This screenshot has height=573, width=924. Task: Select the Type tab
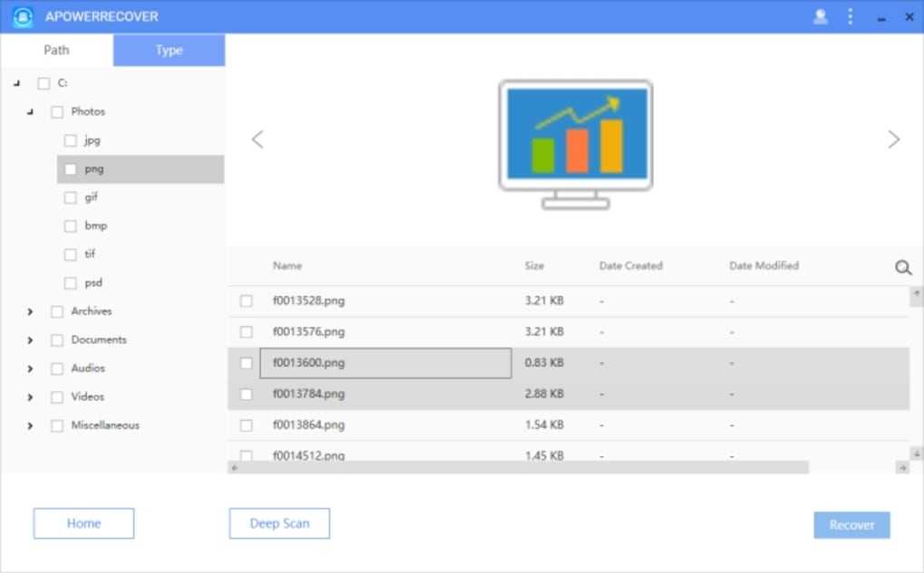[168, 50]
